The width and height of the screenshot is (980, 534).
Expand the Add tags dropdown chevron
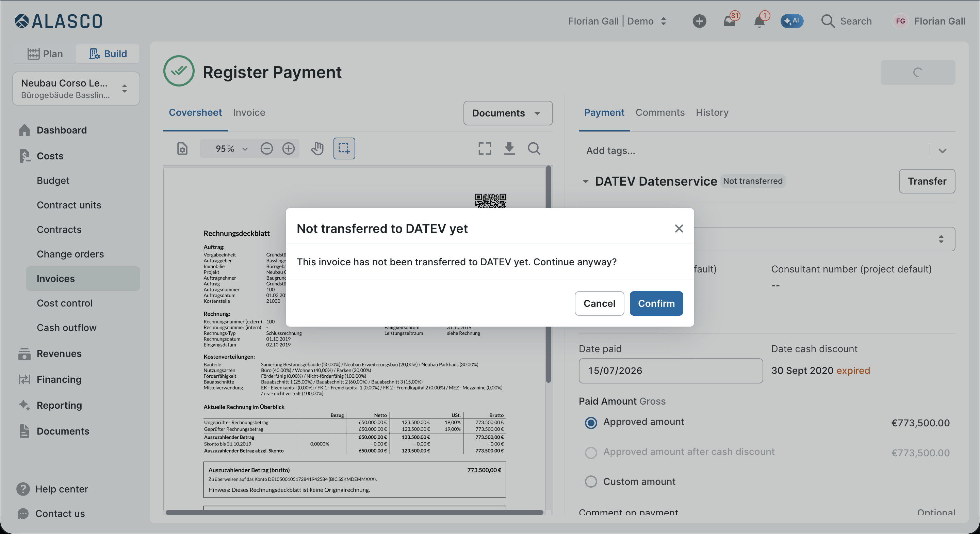pyautogui.click(x=942, y=151)
